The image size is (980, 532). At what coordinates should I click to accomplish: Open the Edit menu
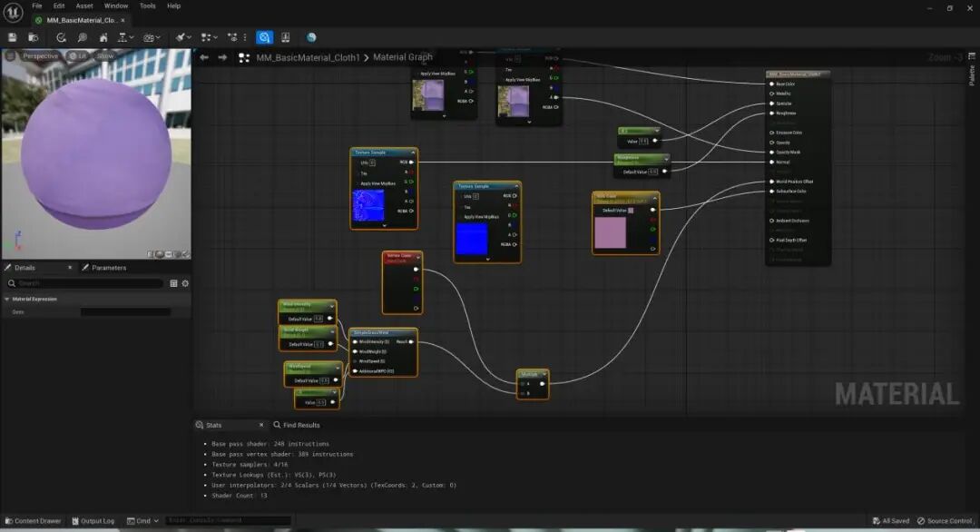[x=59, y=5]
